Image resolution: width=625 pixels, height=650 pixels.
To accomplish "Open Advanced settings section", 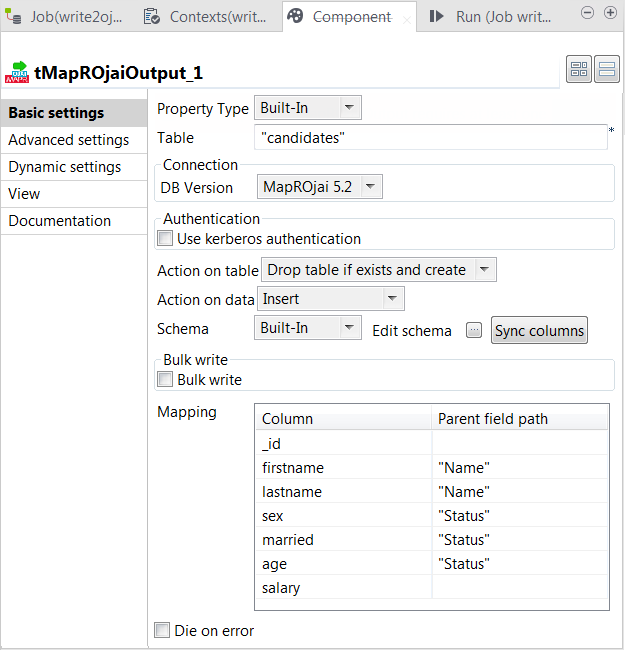I will coord(69,140).
